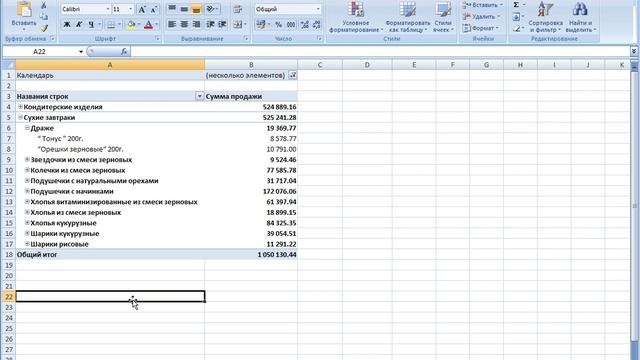The width and height of the screenshot is (640, 360).
Task: Open Сортировка и фильтр menu
Action: coord(546,17)
